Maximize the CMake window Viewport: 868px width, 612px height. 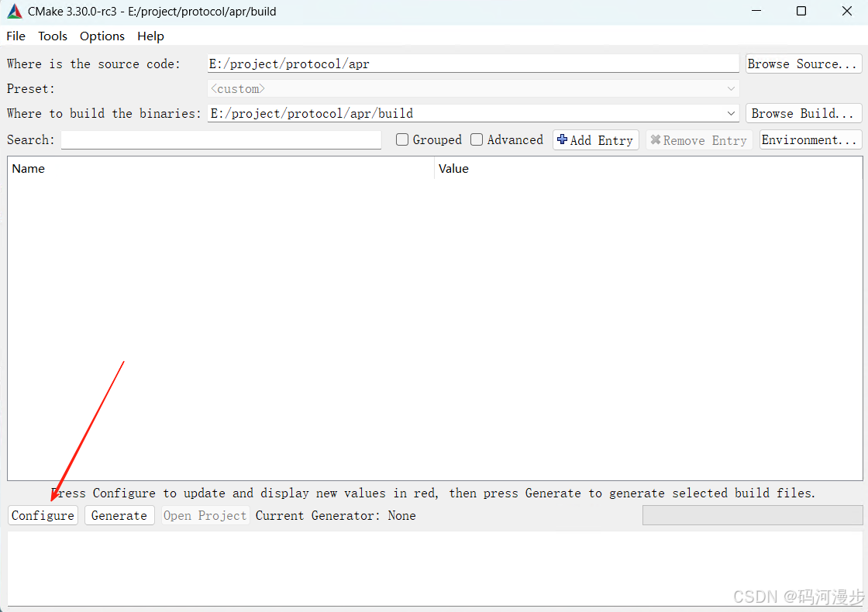801,11
